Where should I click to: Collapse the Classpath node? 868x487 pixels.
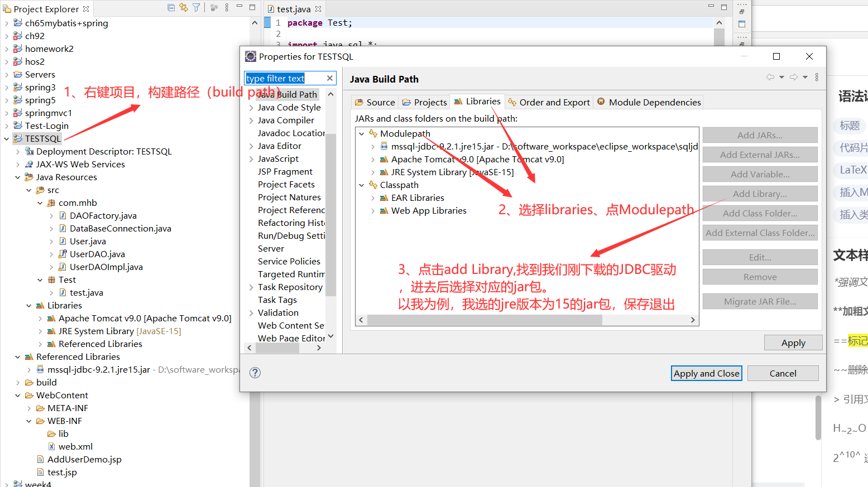click(361, 185)
